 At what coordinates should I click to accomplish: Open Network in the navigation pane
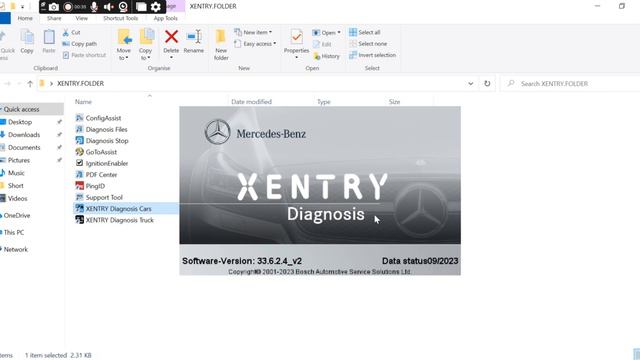(16, 249)
